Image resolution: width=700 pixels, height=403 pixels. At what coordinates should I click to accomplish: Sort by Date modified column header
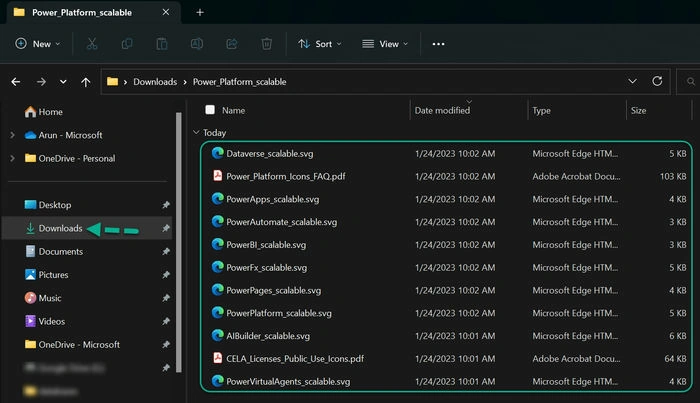point(442,110)
